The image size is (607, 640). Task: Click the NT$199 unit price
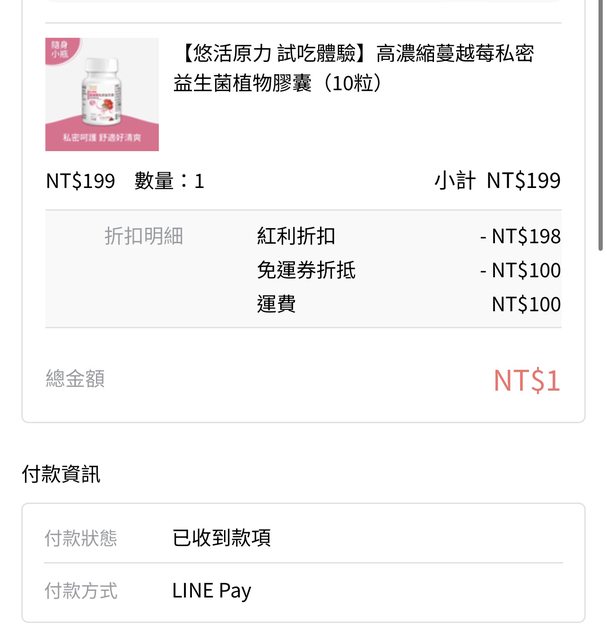coord(81,181)
